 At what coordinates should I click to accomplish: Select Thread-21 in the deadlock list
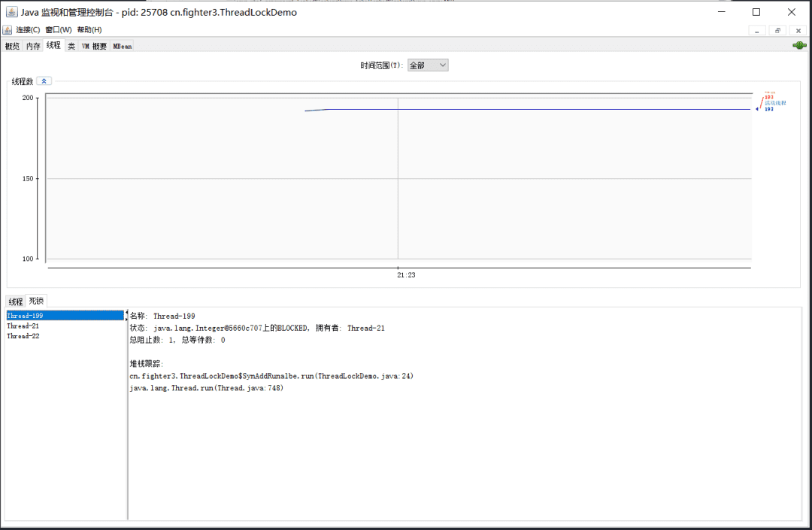(x=23, y=326)
